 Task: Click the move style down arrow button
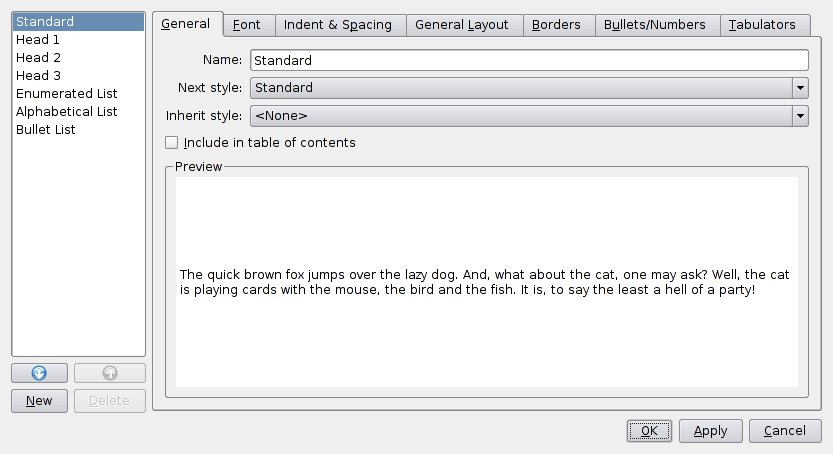pos(40,373)
